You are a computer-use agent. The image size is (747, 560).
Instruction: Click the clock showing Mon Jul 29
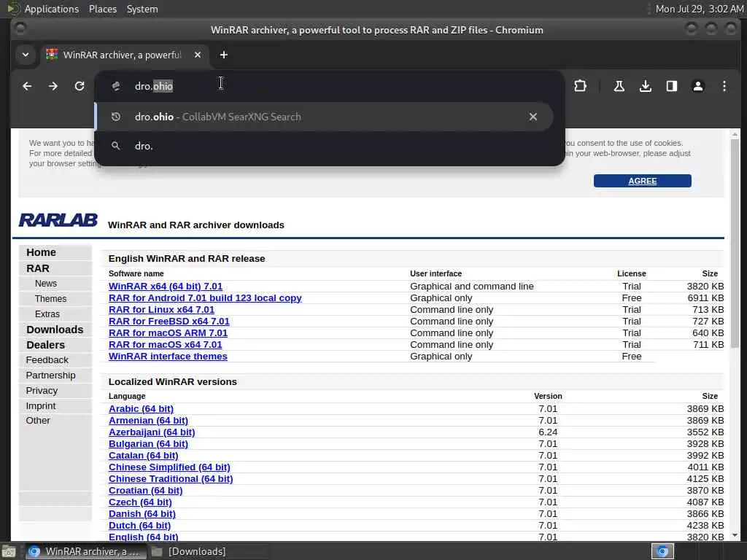click(700, 9)
